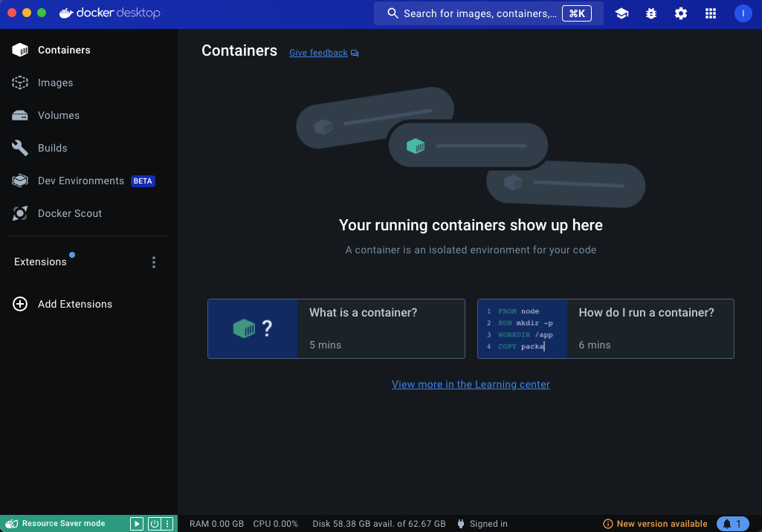Screen dimensions: 762x532
Task: Click the Images icon in sidebar
Action: click(x=20, y=82)
